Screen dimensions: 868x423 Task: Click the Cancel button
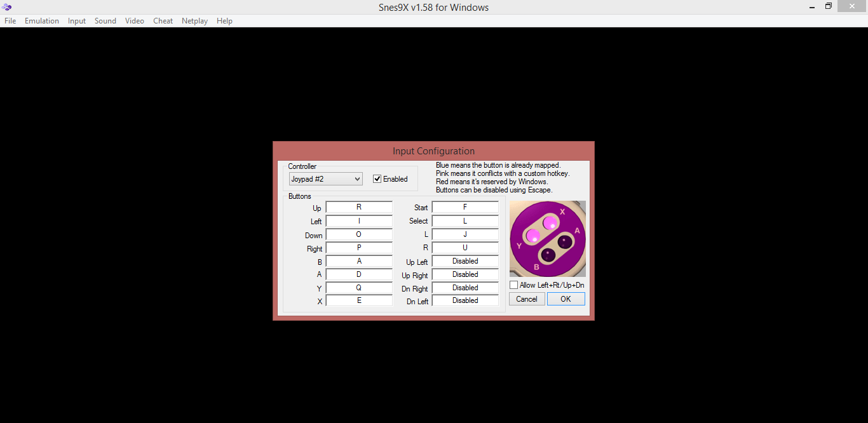point(527,299)
